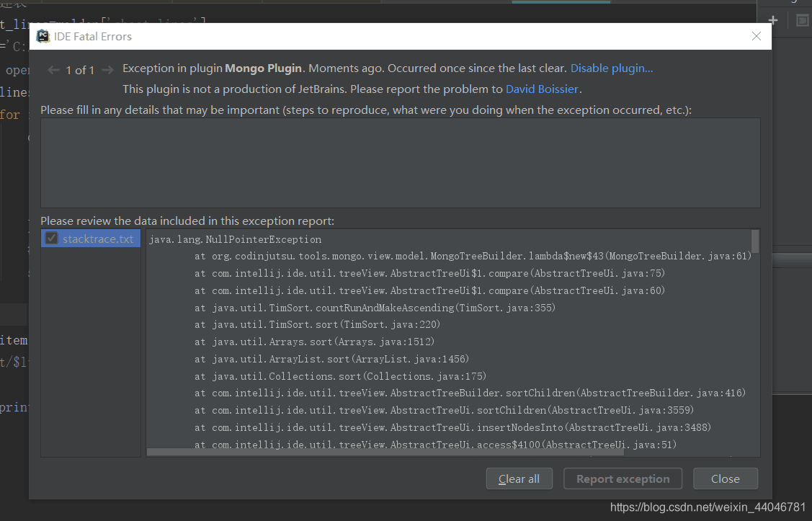This screenshot has width=812, height=521.
Task: Click the AbstractTreeUi.insertNodesInto stack line
Action: (x=452, y=427)
